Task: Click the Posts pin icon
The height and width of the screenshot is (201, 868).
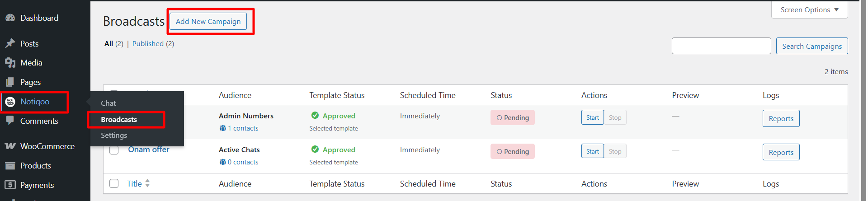Action: [x=10, y=43]
